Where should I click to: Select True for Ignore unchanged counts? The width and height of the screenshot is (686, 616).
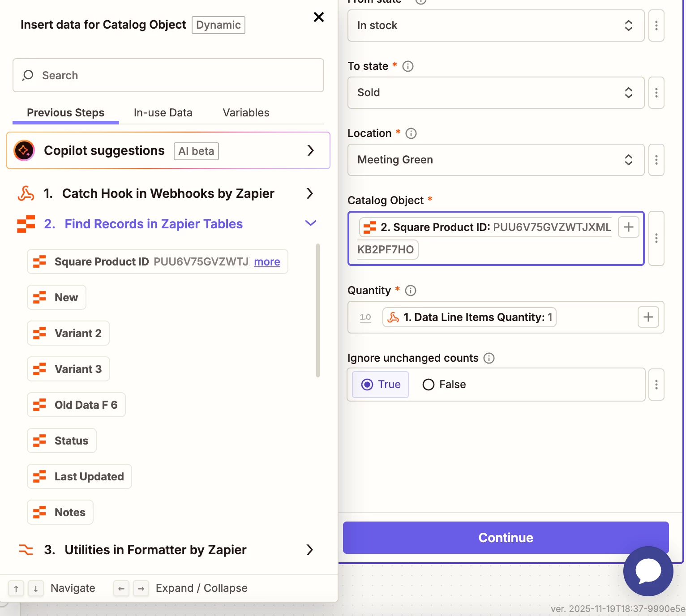[x=381, y=385]
